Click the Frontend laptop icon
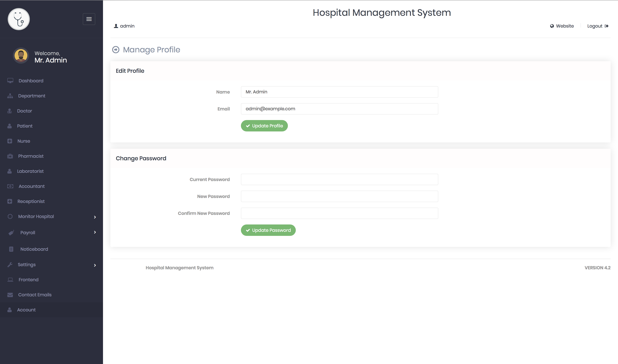The width and height of the screenshot is (618, 364). click(10, 280)
